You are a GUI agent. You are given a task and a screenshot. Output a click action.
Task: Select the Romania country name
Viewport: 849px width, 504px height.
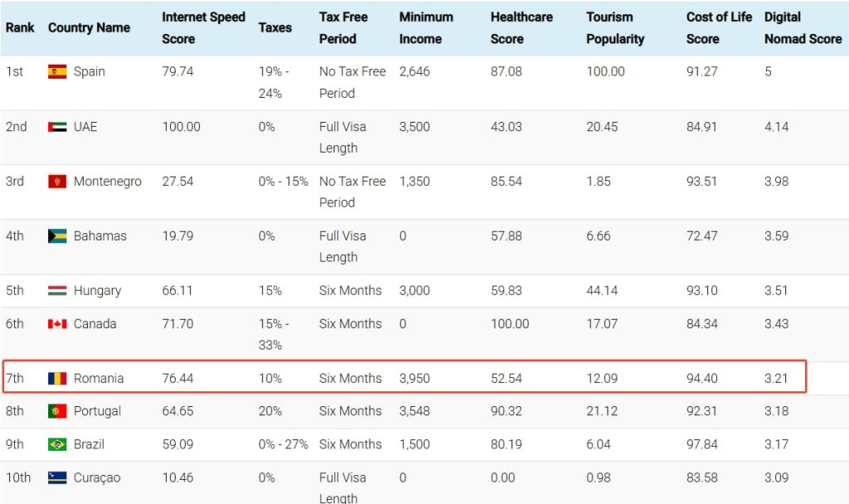tap(99, 379)
